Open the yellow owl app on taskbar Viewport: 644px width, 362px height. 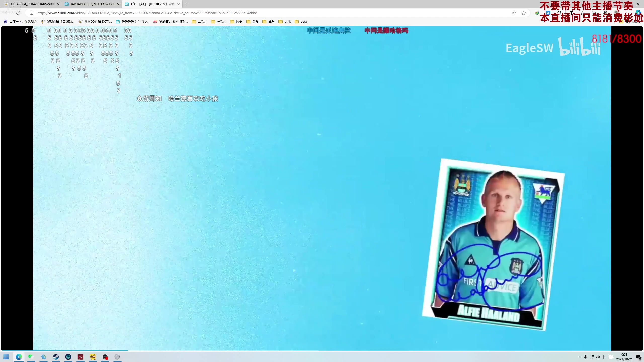[93, 357]
